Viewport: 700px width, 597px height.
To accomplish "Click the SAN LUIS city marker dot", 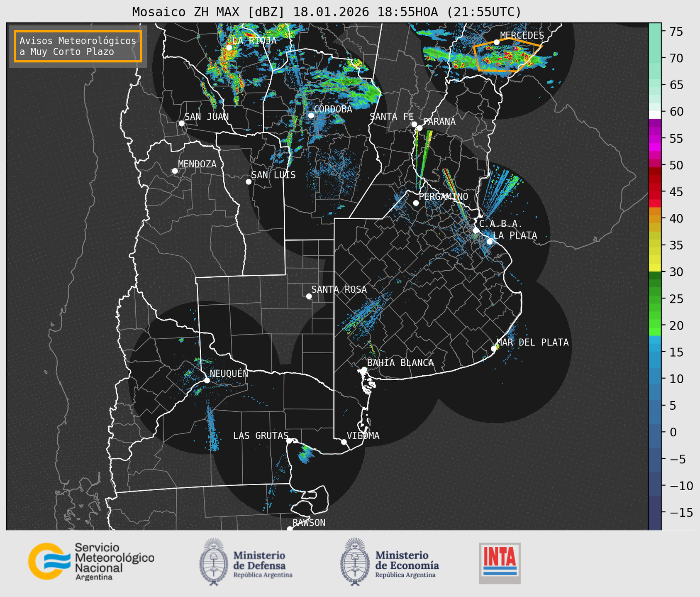I will [249, 182].
